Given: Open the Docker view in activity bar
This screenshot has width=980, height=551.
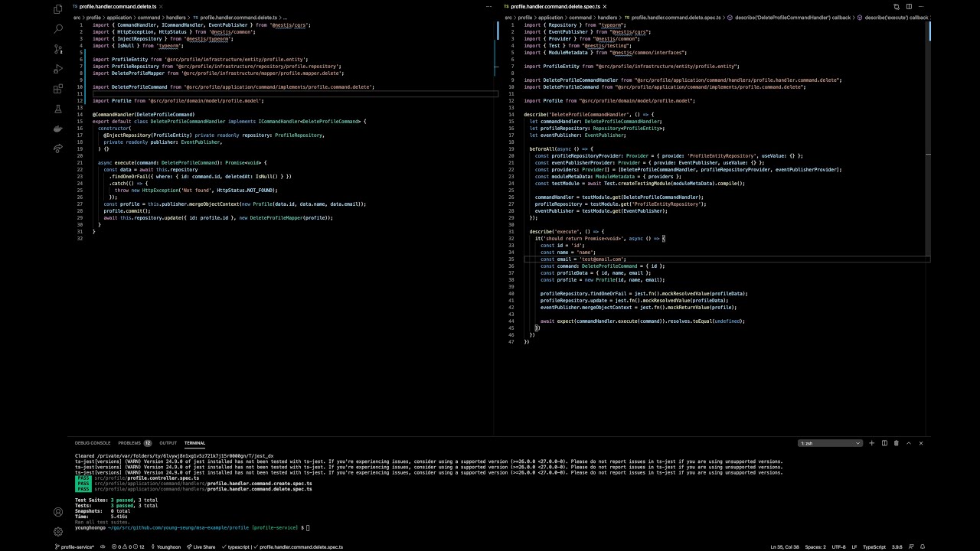Looking at the screenshot, I should (x=58, y=129).
